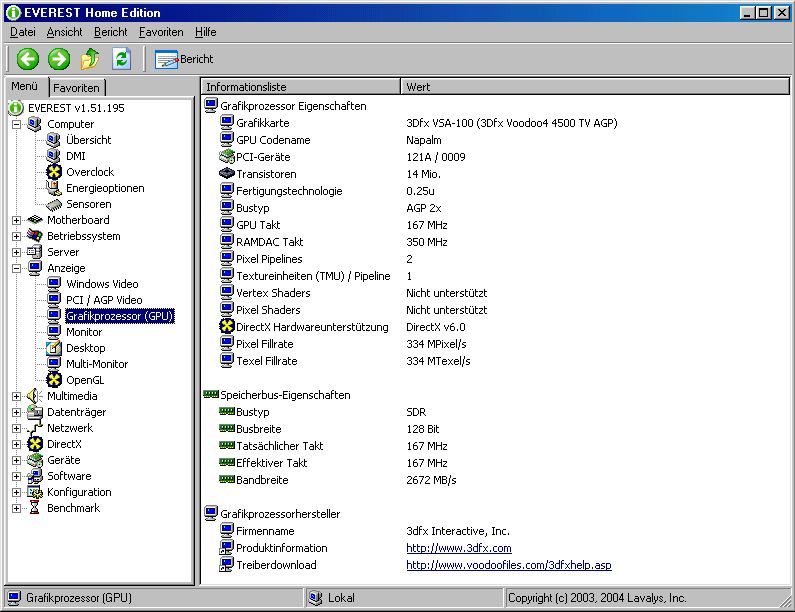Open the voodoofiles.com Treiberdownload link
Screen dimensions: 795x612
509,565
